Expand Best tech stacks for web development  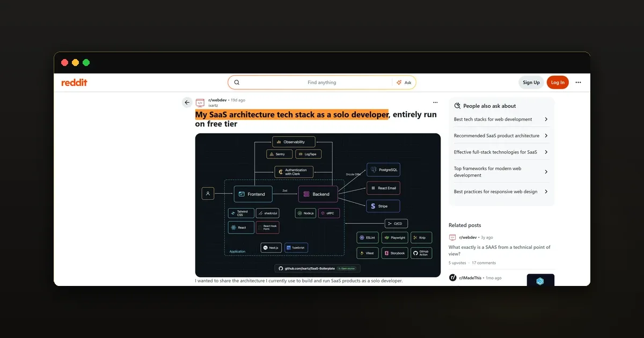click(501, 119)
